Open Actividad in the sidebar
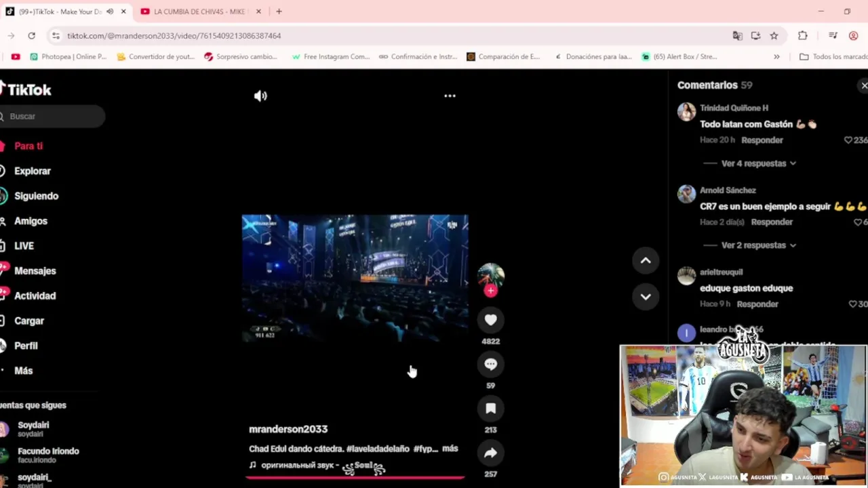Viewport: 868px width, 488px height. (x=35, y=296)
